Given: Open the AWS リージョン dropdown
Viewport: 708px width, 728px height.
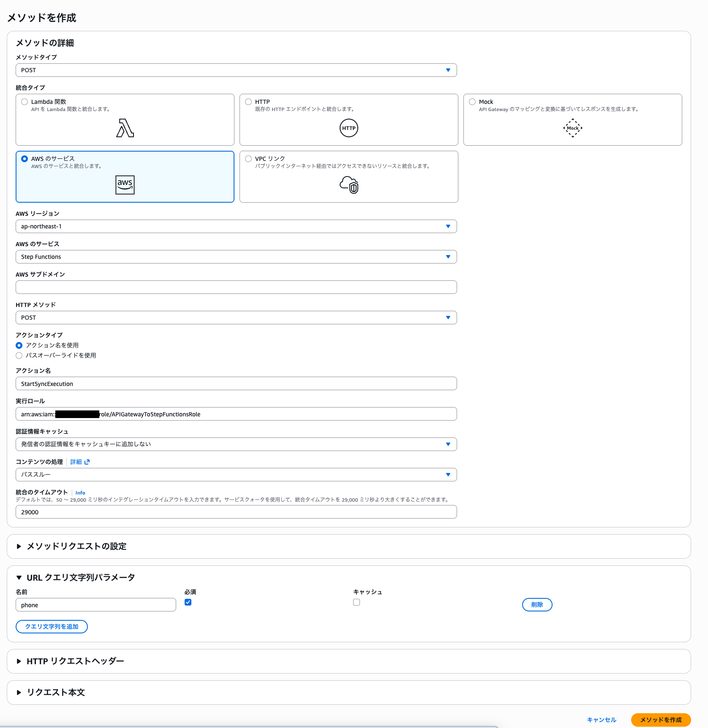Looking at the screenshot, I should pyautogui.click(x=236, y=226).
